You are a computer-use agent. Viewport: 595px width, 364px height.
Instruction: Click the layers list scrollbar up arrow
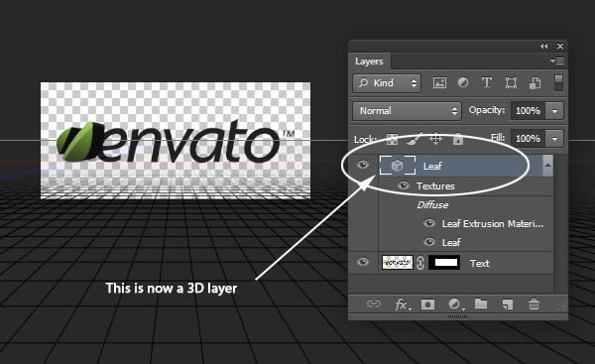[x=547, y=165]
